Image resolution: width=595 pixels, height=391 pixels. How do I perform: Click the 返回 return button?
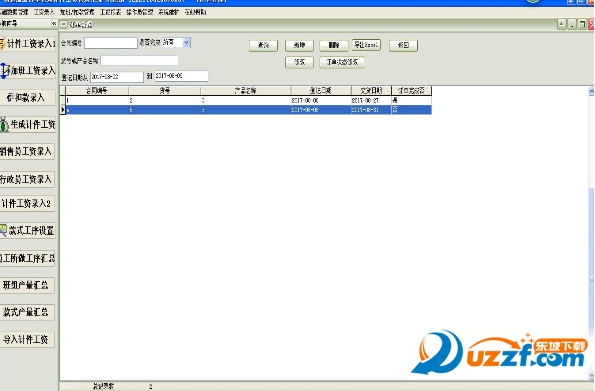tap(403, 46)
